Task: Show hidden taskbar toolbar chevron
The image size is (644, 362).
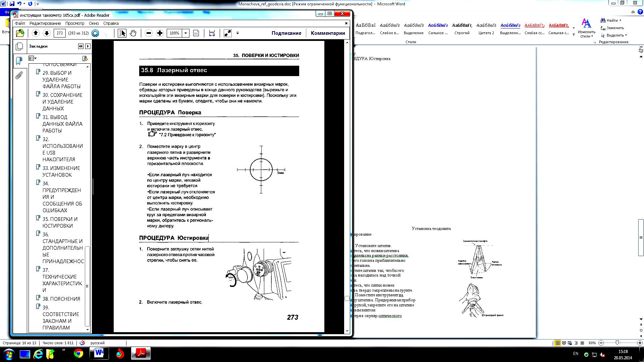Action: 64,350
